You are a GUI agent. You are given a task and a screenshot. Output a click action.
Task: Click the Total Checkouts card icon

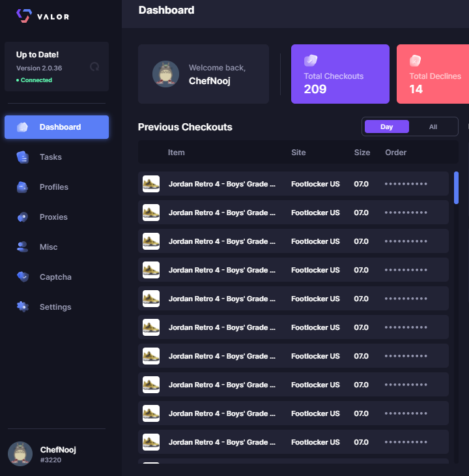click(311, 61)
